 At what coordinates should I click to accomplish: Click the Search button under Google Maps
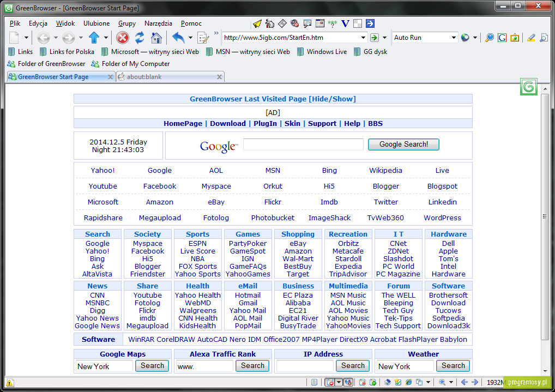coord(152,366)
